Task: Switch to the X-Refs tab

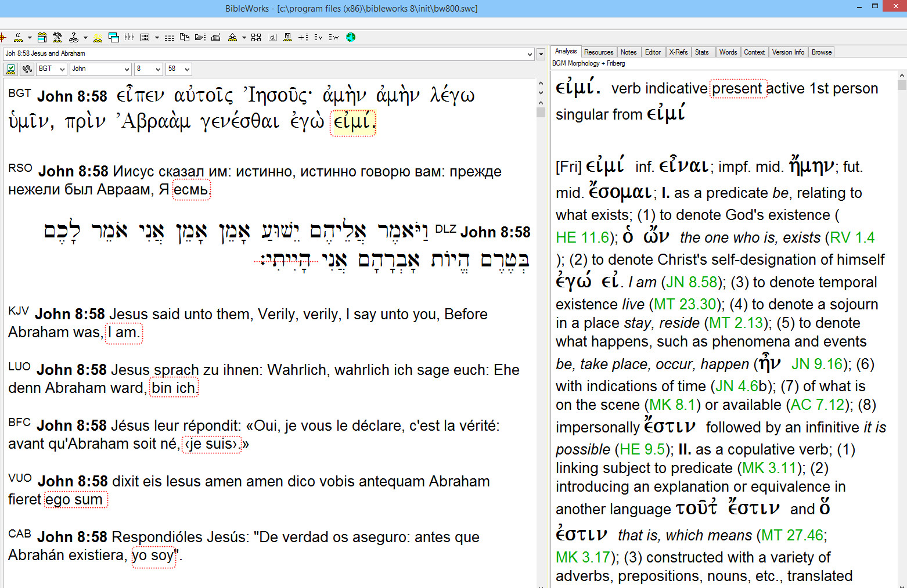Action: tap(678, 52)
